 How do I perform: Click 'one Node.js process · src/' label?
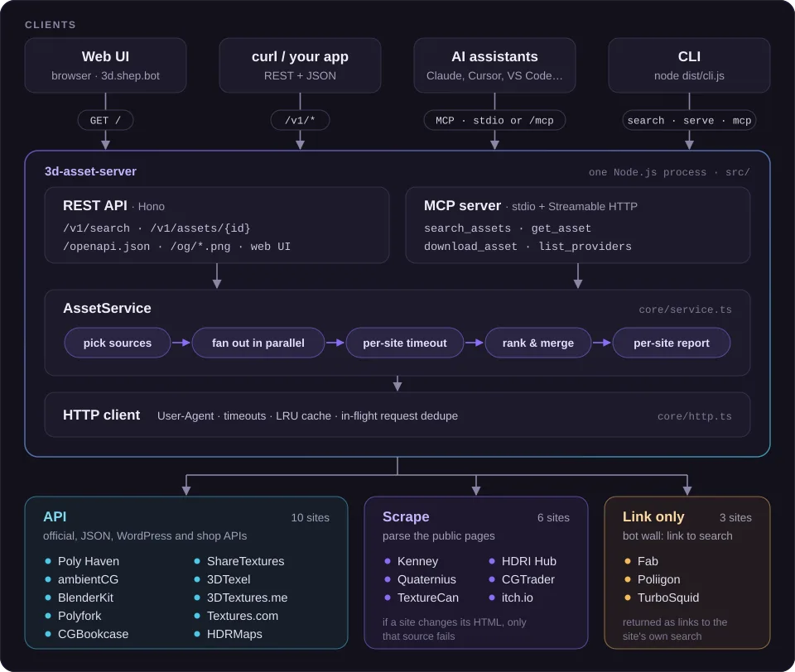pyautogui.click(x=669, y=172)
